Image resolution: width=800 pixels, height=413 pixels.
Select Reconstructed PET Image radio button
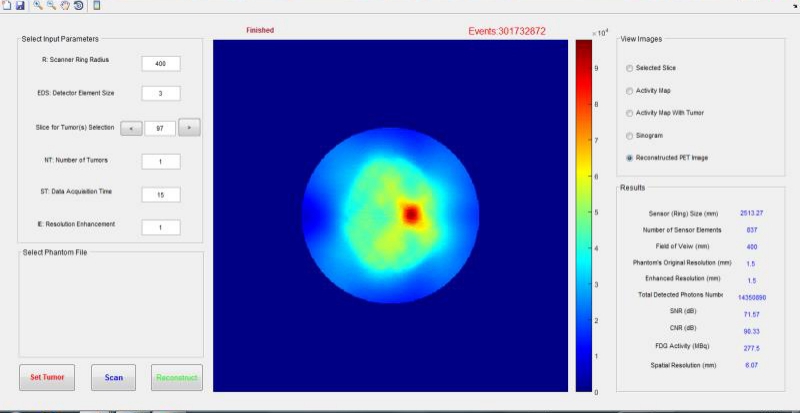click(629, 157)
